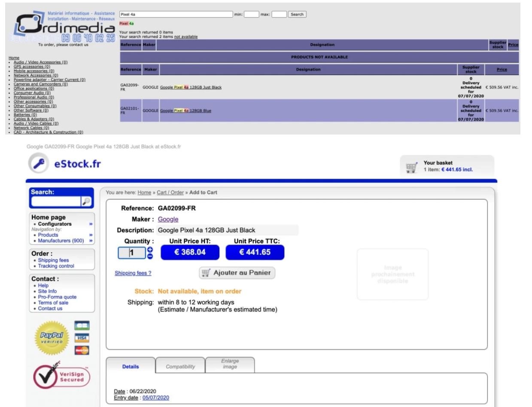
Task: Open Google Pixel 4a 128GB Blue link
Action: (x=185, y=110)
